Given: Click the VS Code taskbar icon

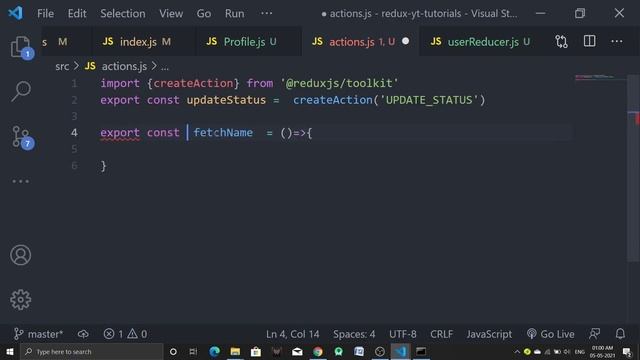Looking at the screenshot, I should [x=400, y=351].
